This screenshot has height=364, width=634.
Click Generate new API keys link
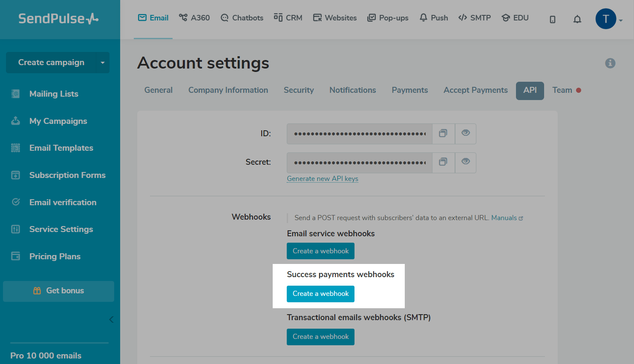click(x=323, y=179)
